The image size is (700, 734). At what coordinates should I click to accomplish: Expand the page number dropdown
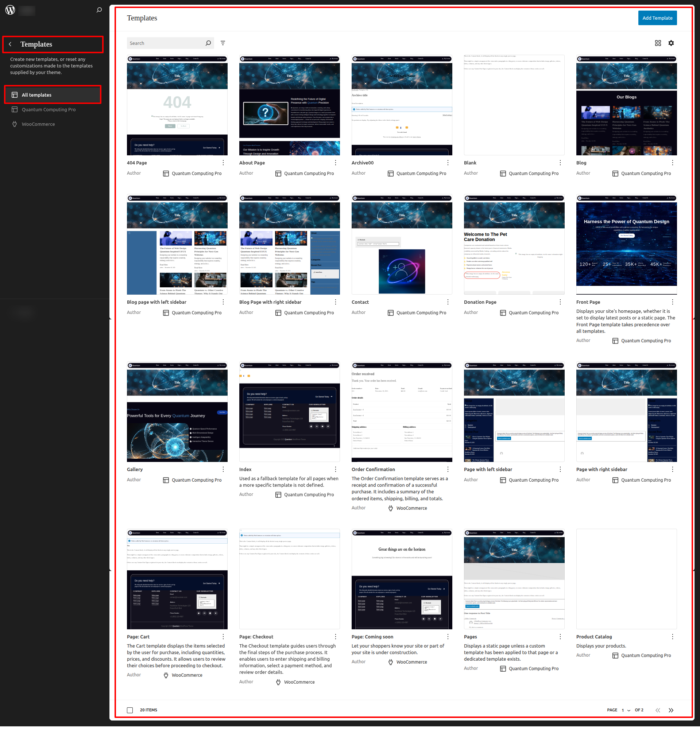626,710
